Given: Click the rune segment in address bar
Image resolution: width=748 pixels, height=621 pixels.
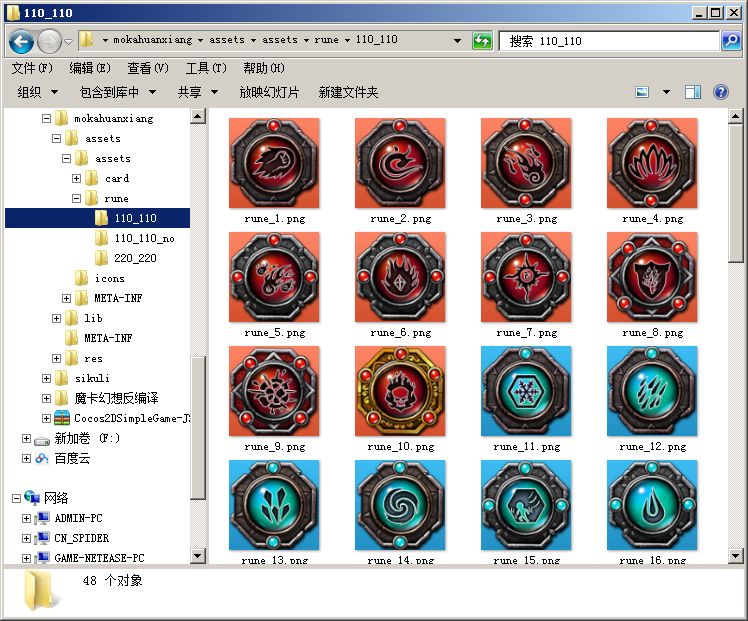Looking at the screenshot, I should pos(326,40).
